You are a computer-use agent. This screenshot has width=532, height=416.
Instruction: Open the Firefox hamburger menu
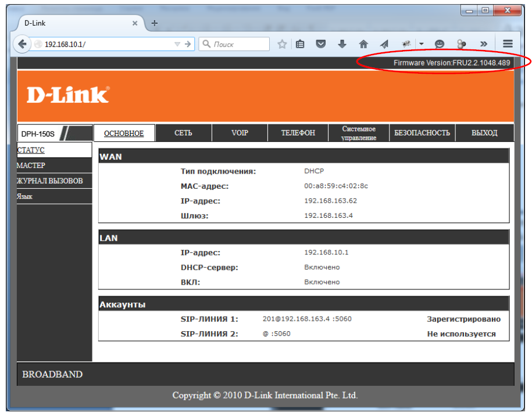pyautogui.click(x=508, y=44)
